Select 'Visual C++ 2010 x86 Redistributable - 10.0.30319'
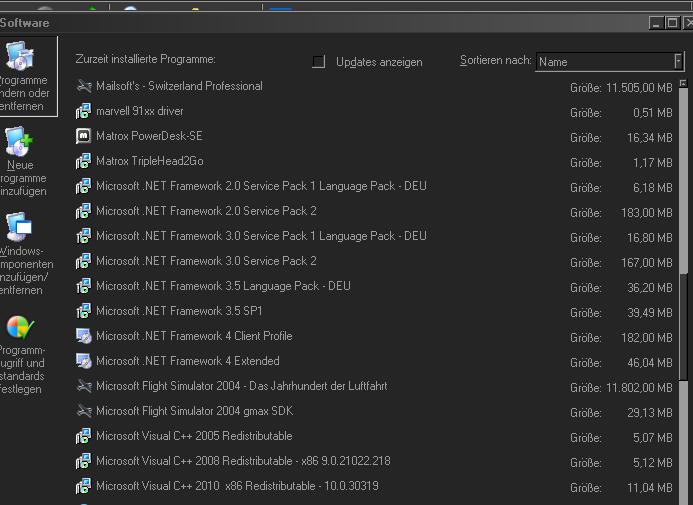693x505 pixels. click(x=237, y=486)
